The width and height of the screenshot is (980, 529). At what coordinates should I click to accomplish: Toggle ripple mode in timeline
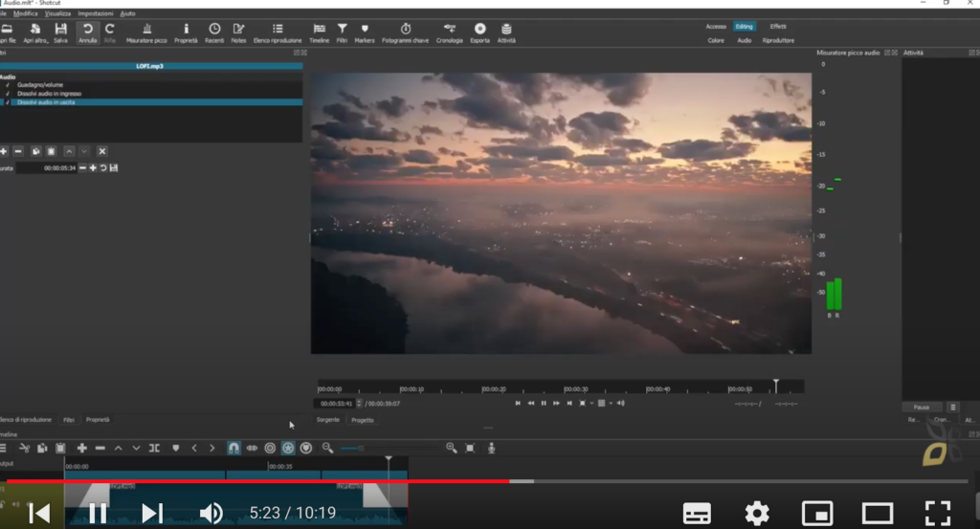pos(270,448)
